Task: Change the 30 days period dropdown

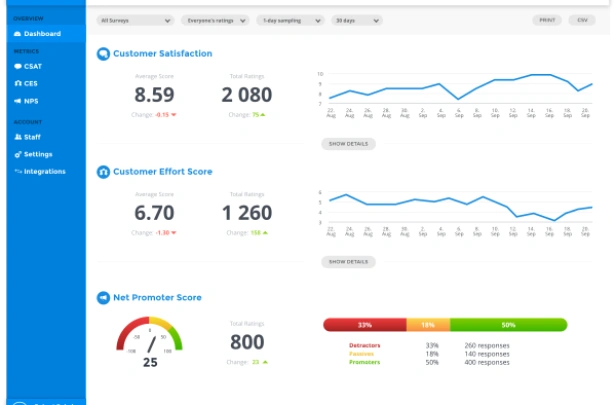Action: (357, 20)
